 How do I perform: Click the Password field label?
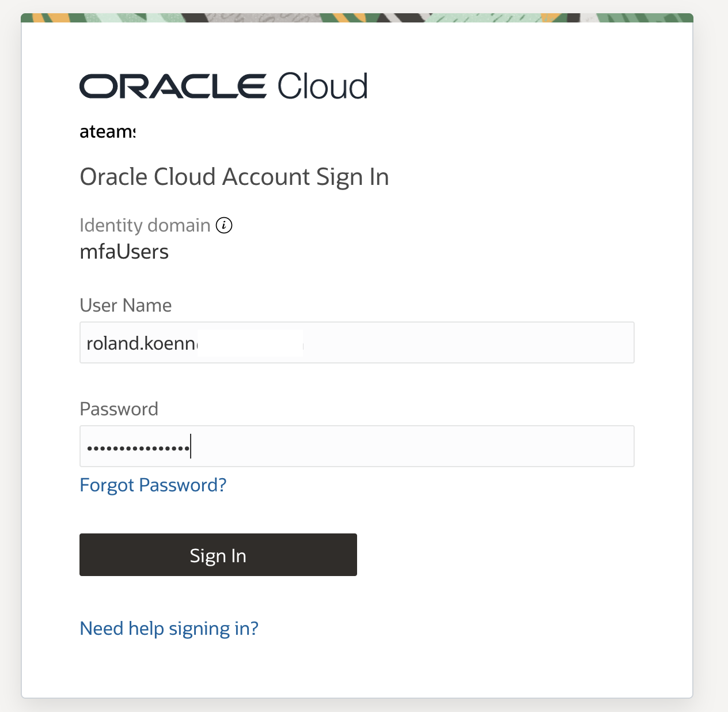[x=119, y=409]
